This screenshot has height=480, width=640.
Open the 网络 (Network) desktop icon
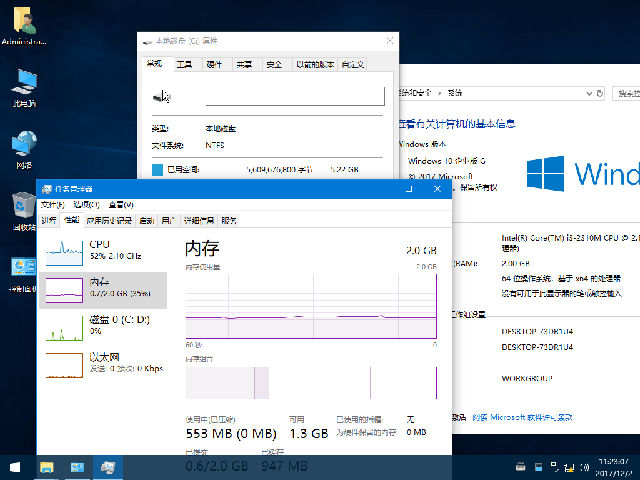(24, 150)
